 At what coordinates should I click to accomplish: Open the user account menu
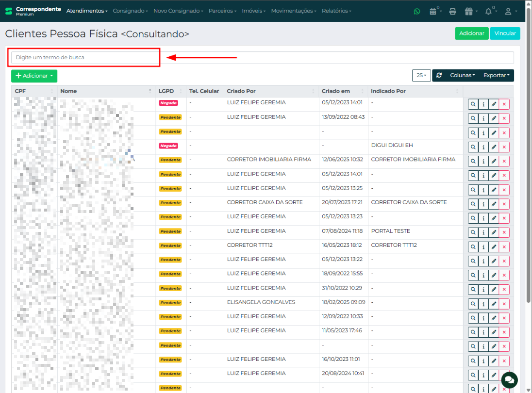click(510, 11)
